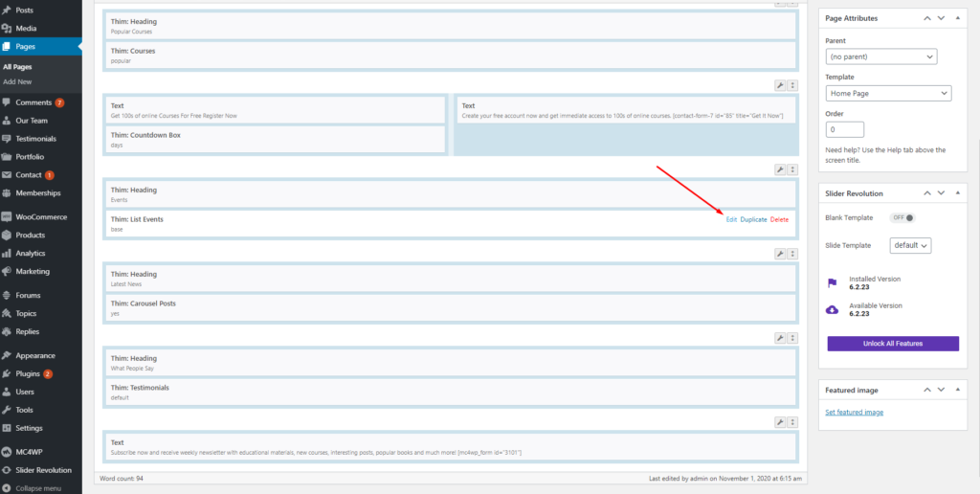Image resolution: width=980 pixels, height=494 pixels.
Task: Open row settings wrench above Subscribe text row
Action: coord(780,422)
